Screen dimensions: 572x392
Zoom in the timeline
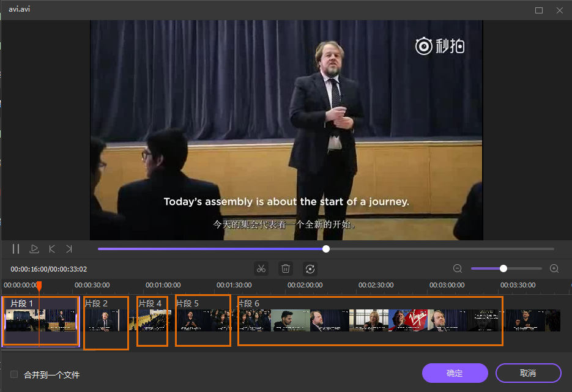click(x=554, y=268)
